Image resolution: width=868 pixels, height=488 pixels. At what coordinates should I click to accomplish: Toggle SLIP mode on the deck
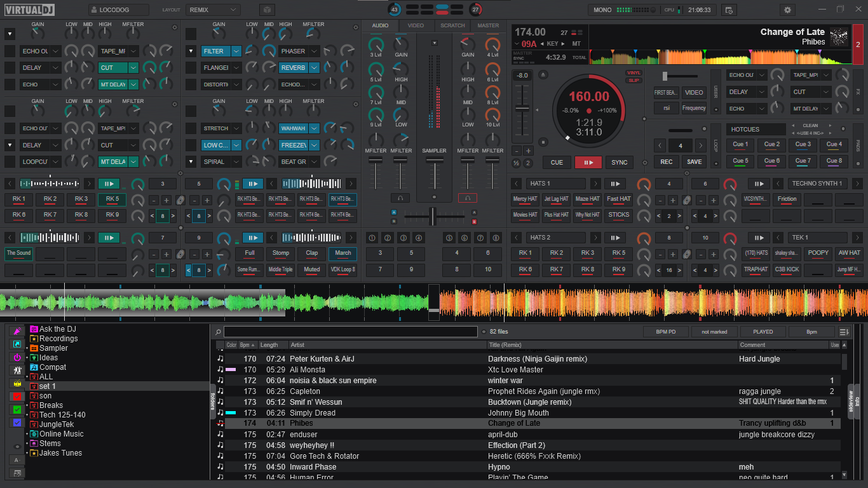(x=634, y=80)
